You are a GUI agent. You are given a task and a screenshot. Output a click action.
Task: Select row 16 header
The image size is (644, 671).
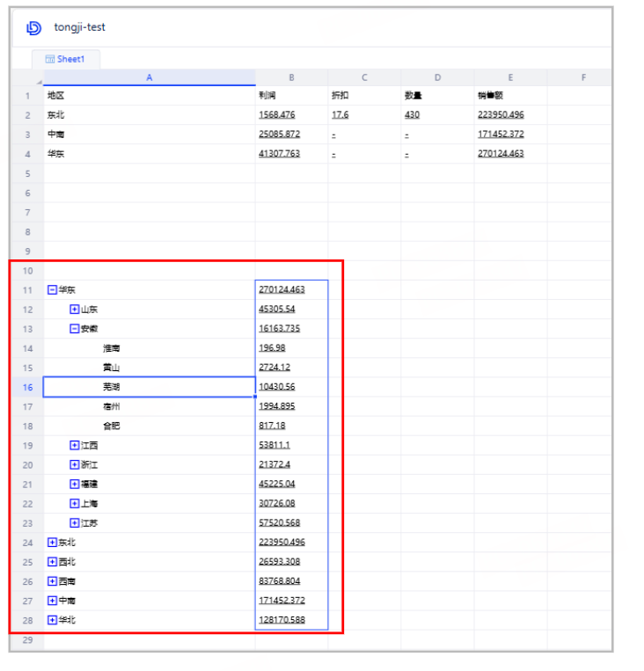click(27, 387)
